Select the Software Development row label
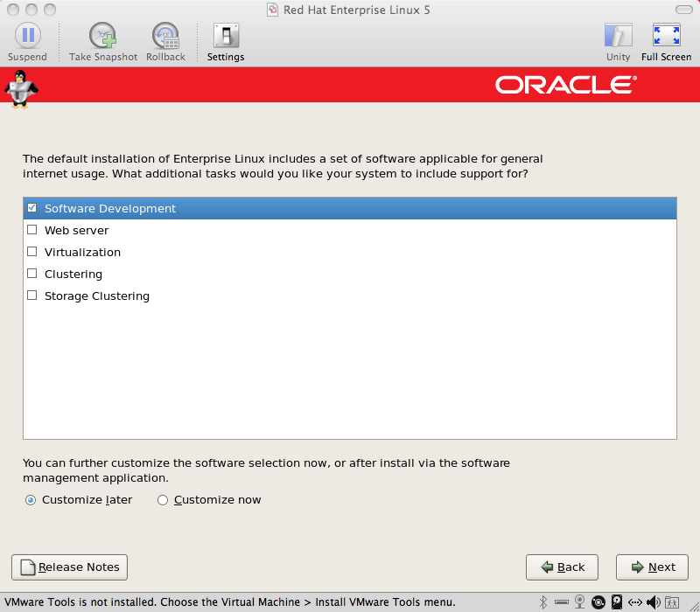700x612 pixels. pyautogui.click(x=110, y=208)
